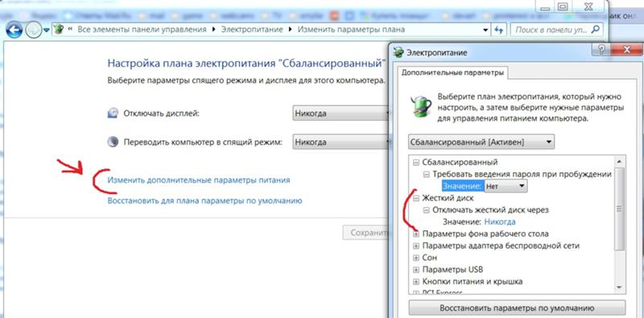Maximize the background browser window
The height and width of the screenshot is (318, 644).
[563, 7]
